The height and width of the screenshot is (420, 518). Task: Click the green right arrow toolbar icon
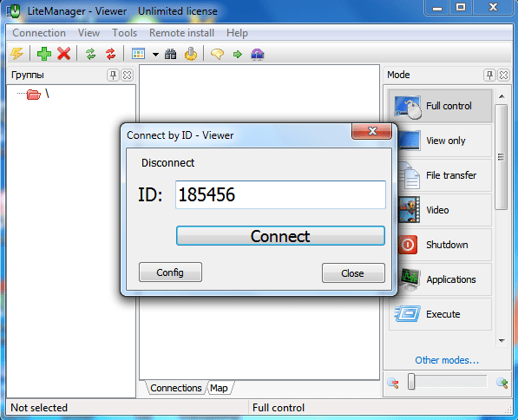click(x=238, y=54)
